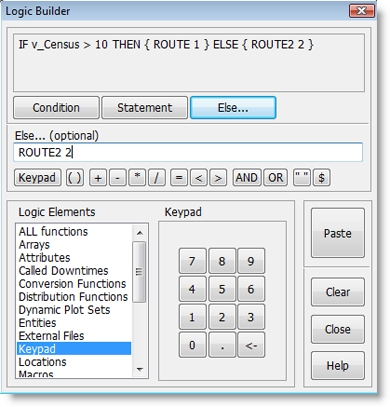The height and width of the screenshot is (407, 390).
Task: Open Help for Logic Builder
Action: 338,366
